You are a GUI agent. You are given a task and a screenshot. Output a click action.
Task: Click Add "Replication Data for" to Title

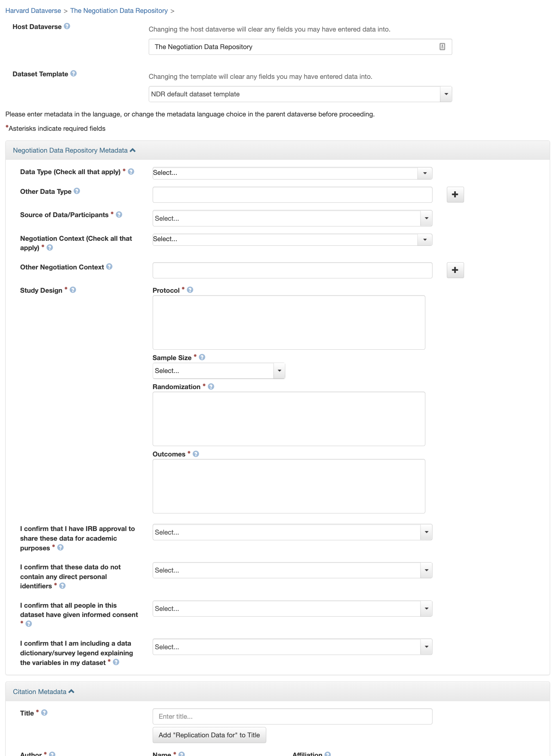tap(209, 735)
